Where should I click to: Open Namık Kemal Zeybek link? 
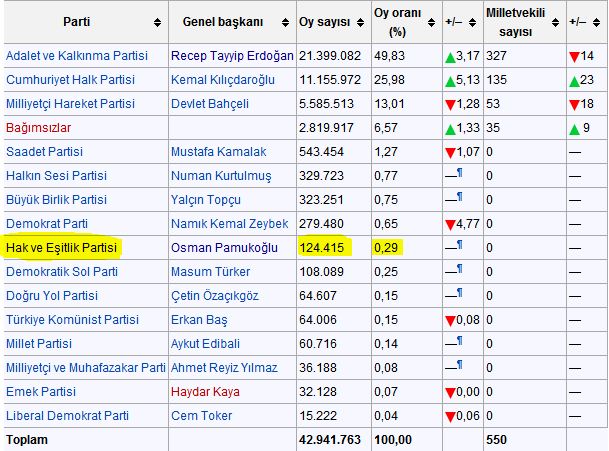(x=230, y=224)
